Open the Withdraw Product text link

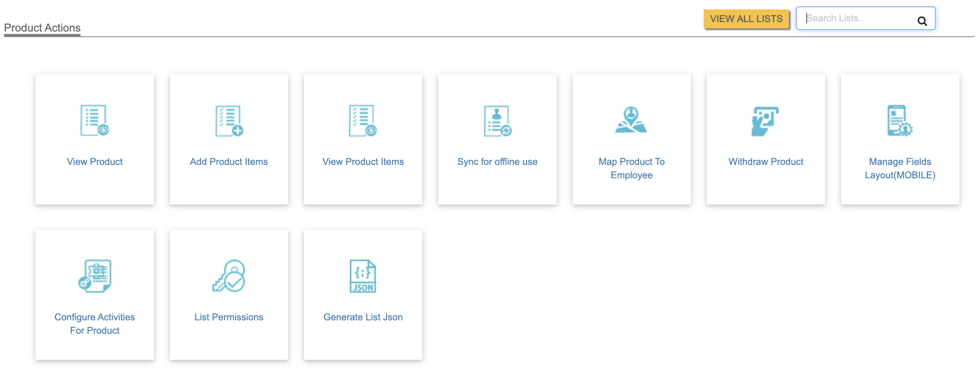coord(766,162)
